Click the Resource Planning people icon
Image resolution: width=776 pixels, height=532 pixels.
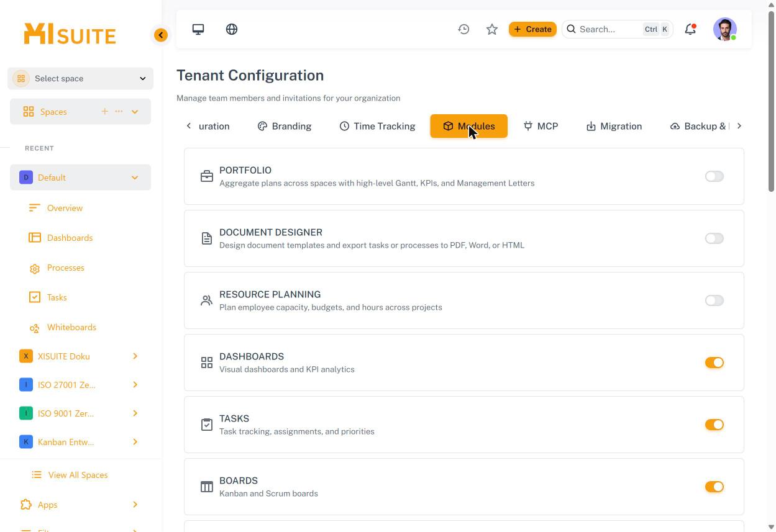pyautogui.click(x=207, y=300)
